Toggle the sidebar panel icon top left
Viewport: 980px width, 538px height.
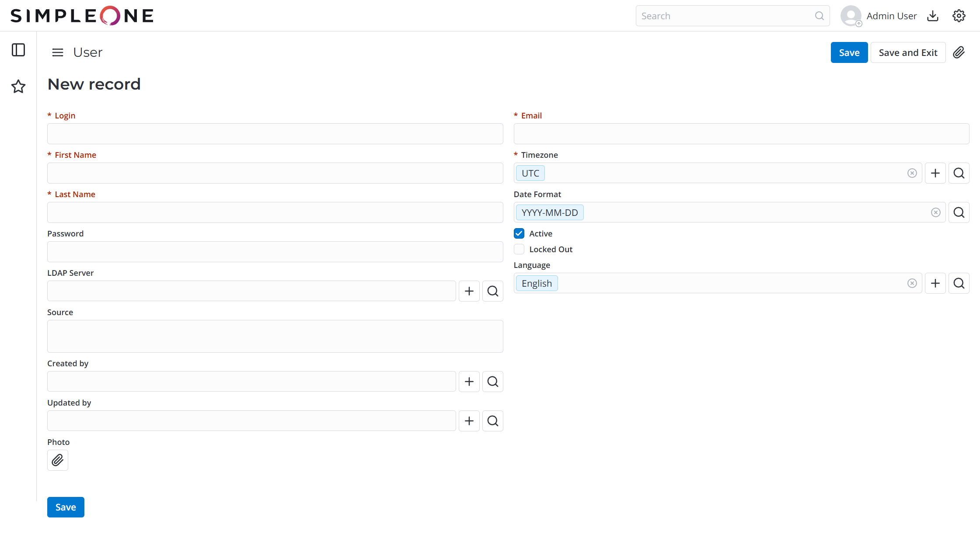18,50
